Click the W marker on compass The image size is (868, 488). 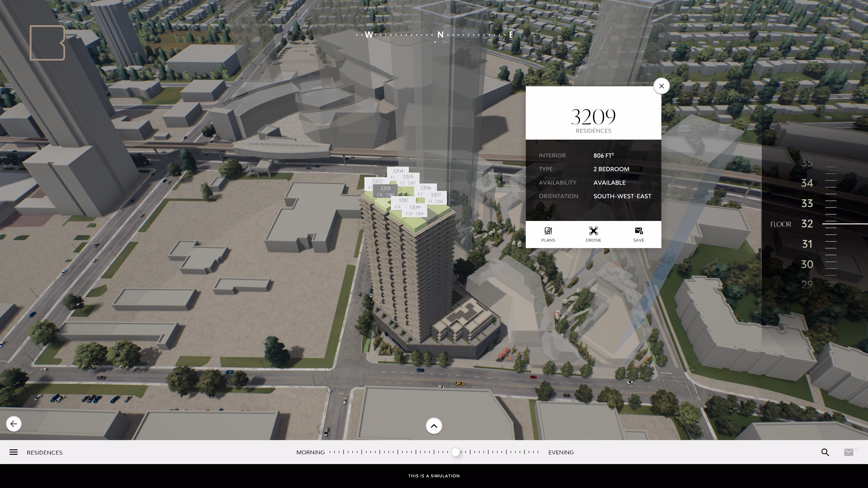point(369,35)
